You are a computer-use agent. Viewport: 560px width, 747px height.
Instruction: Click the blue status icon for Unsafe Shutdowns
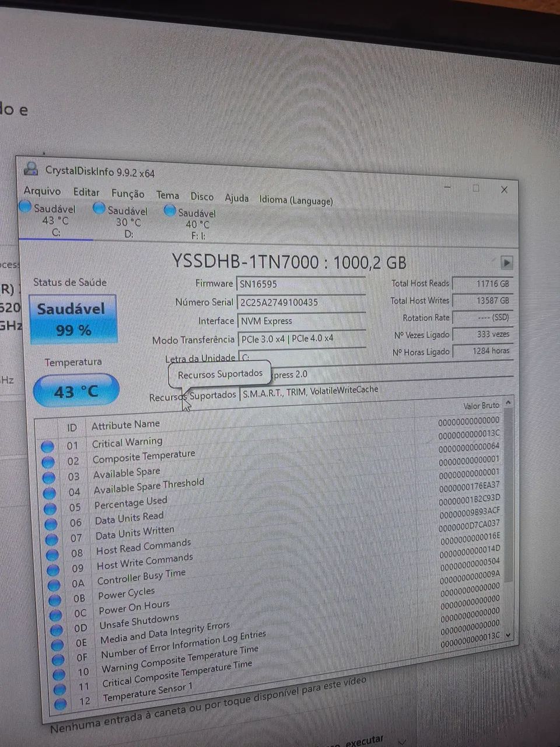(x=57, y=630)
